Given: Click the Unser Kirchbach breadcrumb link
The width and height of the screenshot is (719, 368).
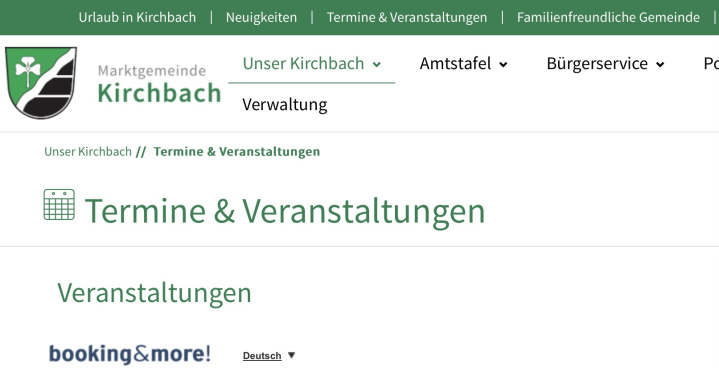Looking at the screenshot, I should [88, 152].
